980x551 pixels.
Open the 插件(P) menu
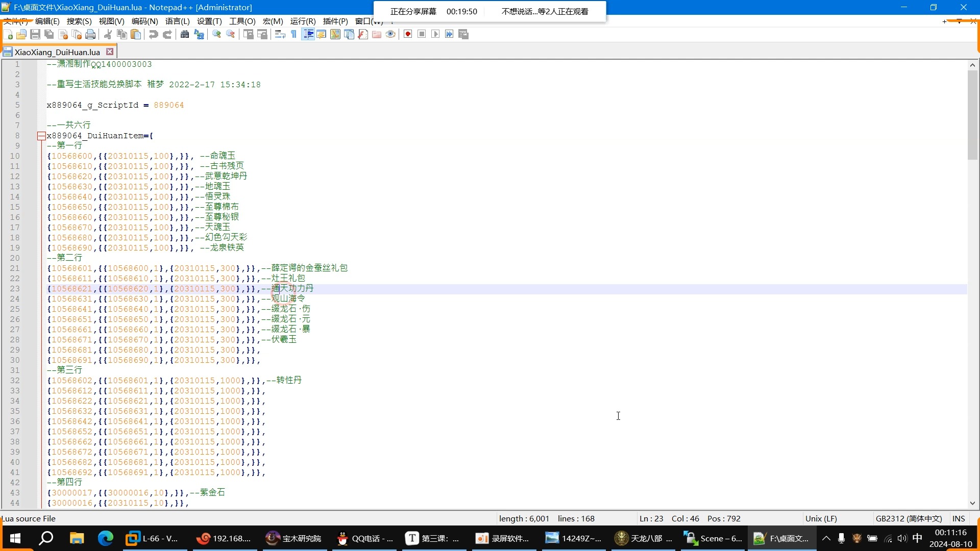pyautogui.click(x=335, y=21)
